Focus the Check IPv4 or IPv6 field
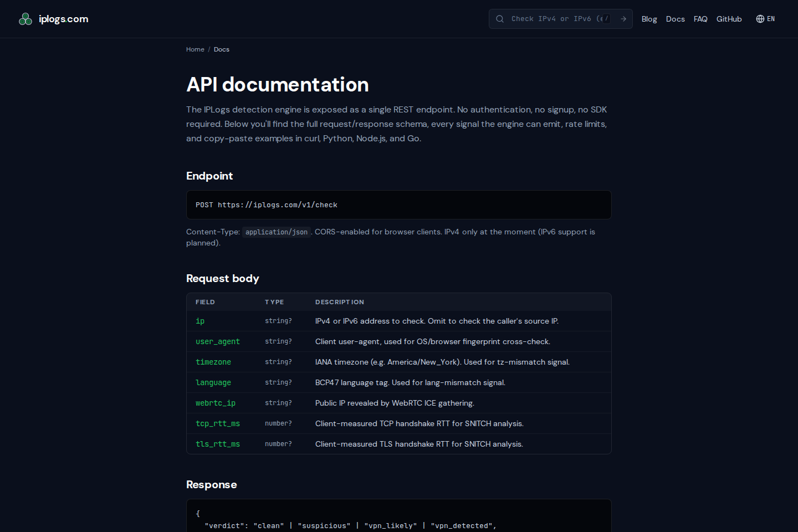Viewport: 798px width, 532px height. pyautogui.click(x=560, y=19)
